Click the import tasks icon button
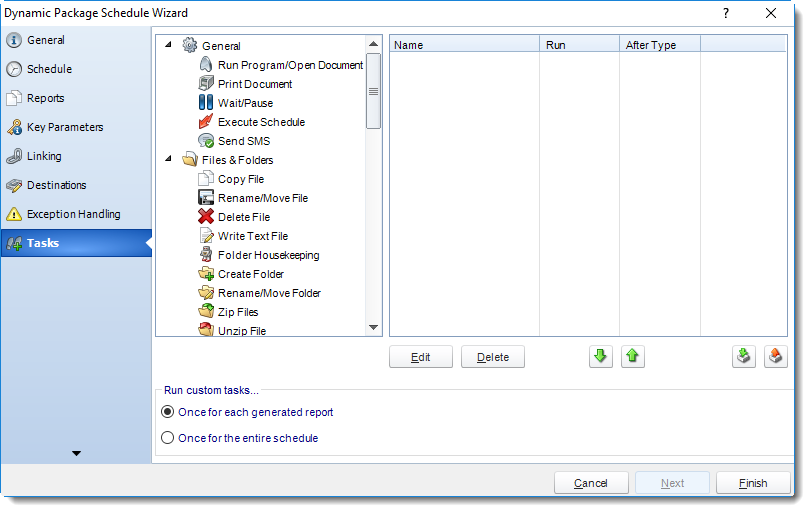The height and width of the screenshot is (512, 810). pos(743,356)
